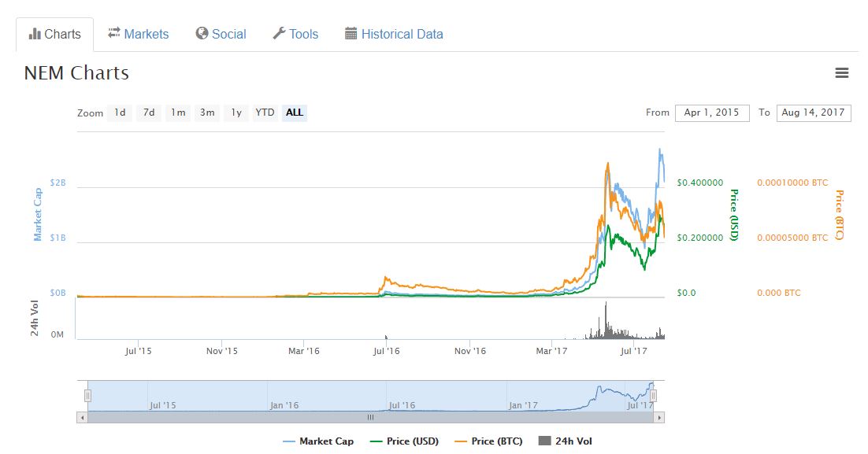The width and height of the screenshot is (868, 454).
Task: Toggle the Price (USD) series in legend
Action: [x=404, y=441]
